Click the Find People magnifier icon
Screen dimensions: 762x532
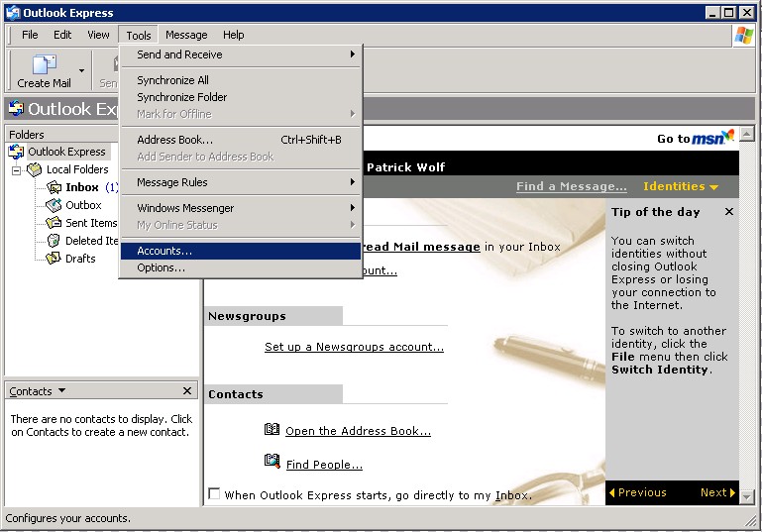click(272, 461)
